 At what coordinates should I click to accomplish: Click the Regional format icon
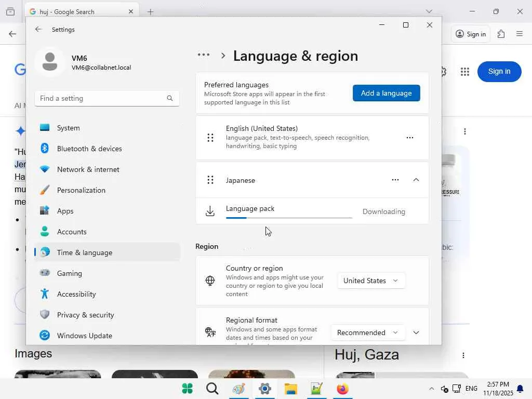click(210, 332)
